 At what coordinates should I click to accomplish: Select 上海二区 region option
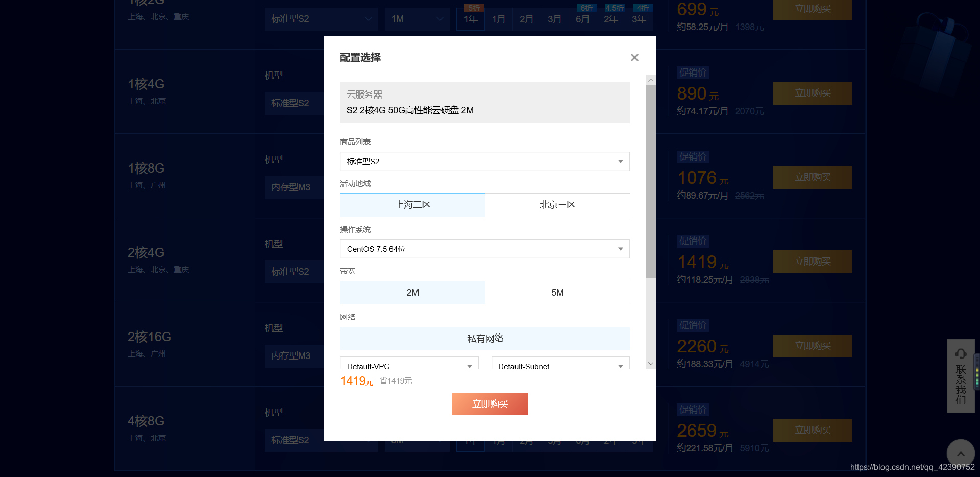tap(412, 205)
